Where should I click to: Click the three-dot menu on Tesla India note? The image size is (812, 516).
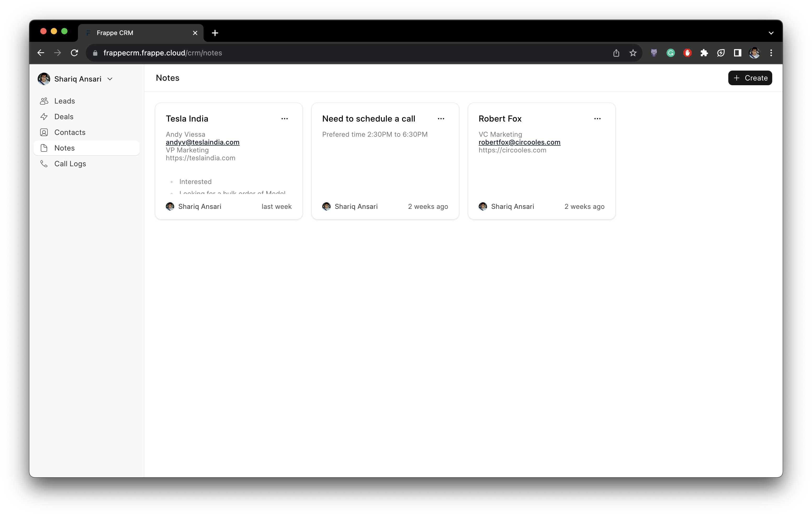click(285, 119)
